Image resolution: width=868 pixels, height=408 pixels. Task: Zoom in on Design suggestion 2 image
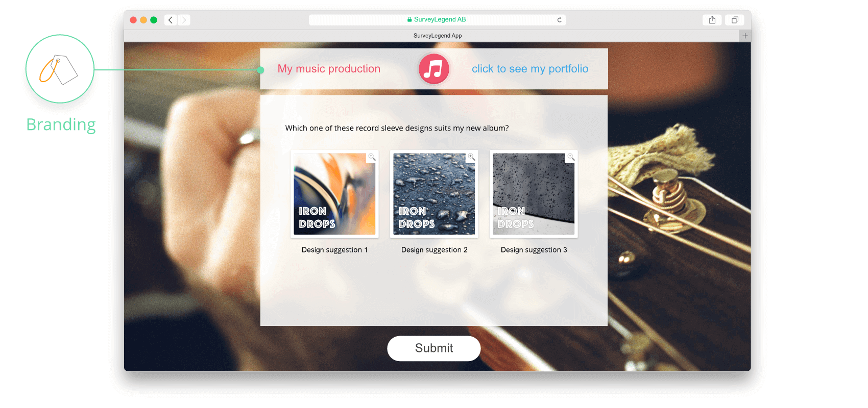point(471,157)
